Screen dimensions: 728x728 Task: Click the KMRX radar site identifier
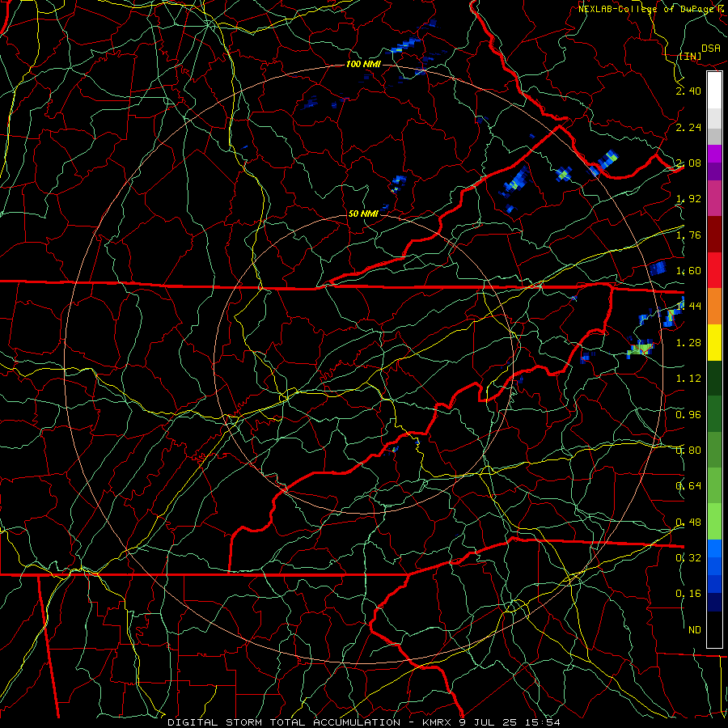[x=438, y=722]
